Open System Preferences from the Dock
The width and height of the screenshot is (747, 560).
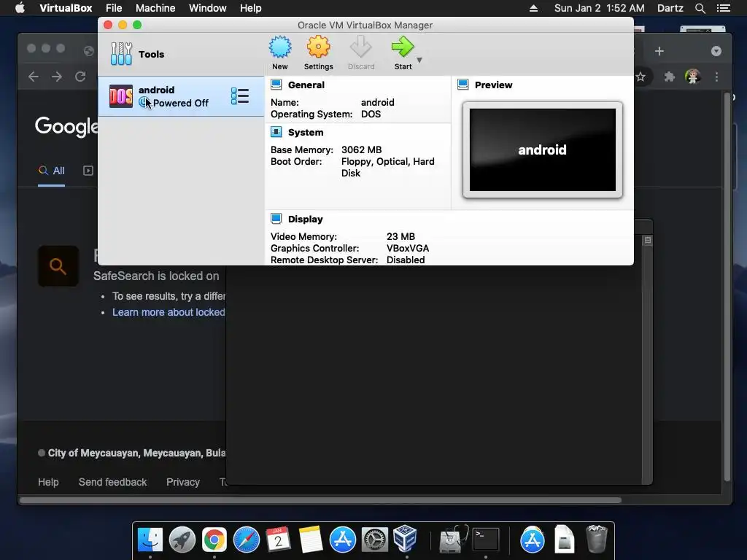(375, 540)
